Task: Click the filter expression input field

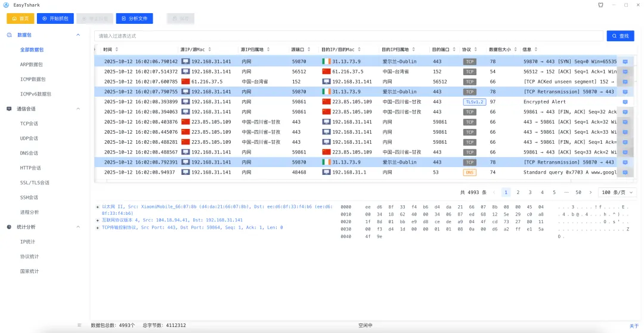Action: [x=349, y=36]
